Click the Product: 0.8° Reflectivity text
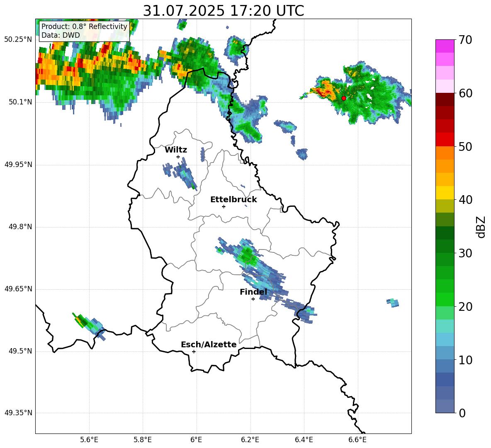The height and width of the screenshot is (448, 491). 84,27
